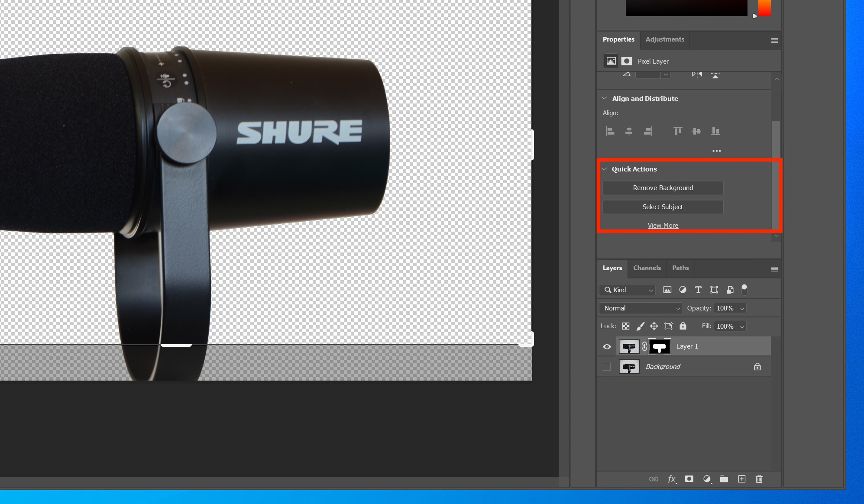The image size is (864, 504).
Task: Create a new layer
Action: (742, 479)
